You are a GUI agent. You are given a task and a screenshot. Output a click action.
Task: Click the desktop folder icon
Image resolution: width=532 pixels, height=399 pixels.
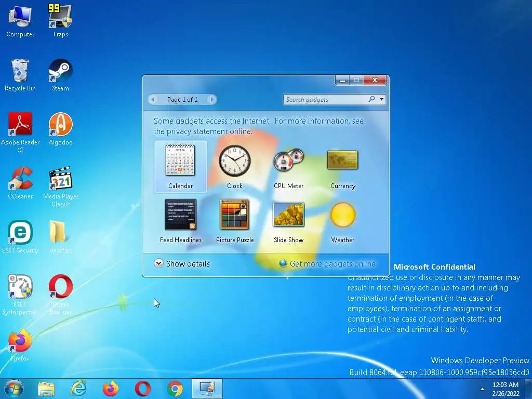(x=60, y=237)
